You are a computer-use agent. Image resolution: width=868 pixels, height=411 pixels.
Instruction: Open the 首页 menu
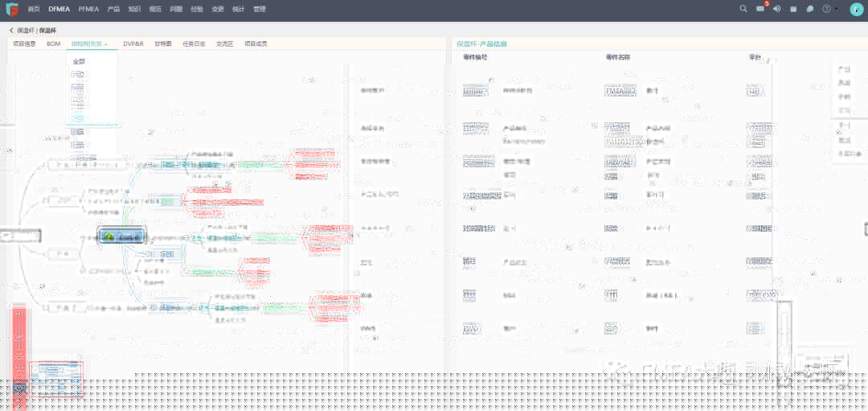(x=34, y=10)
